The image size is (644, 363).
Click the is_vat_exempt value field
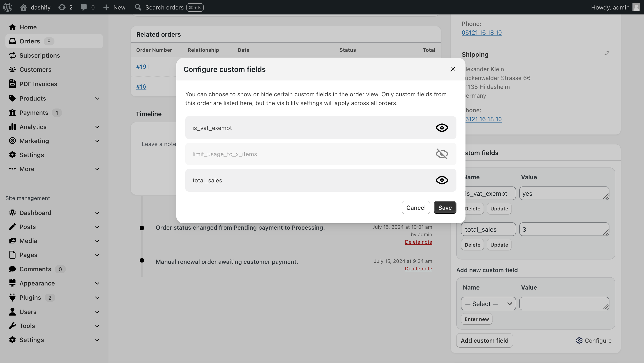point(564,193)
